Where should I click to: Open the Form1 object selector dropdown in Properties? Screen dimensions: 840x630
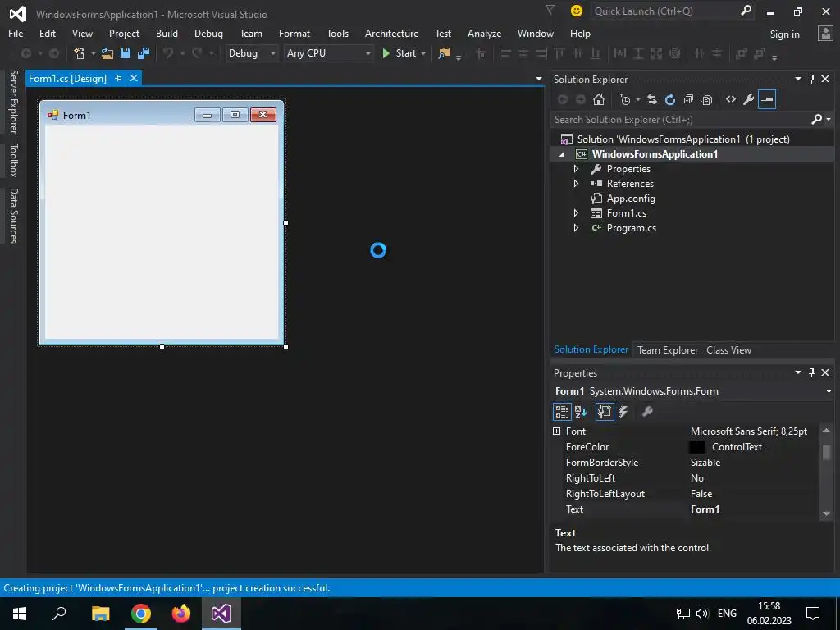(x=829, y=391)
